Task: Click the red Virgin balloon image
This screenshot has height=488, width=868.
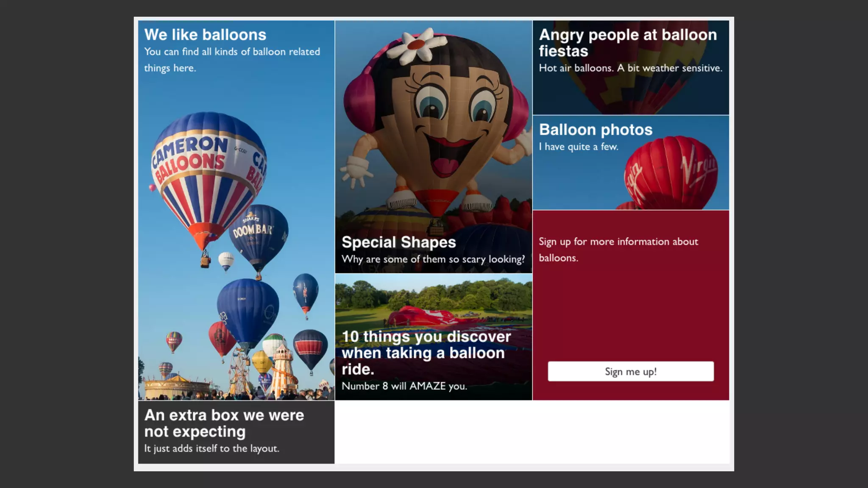Action: click(x=672, y=174)
